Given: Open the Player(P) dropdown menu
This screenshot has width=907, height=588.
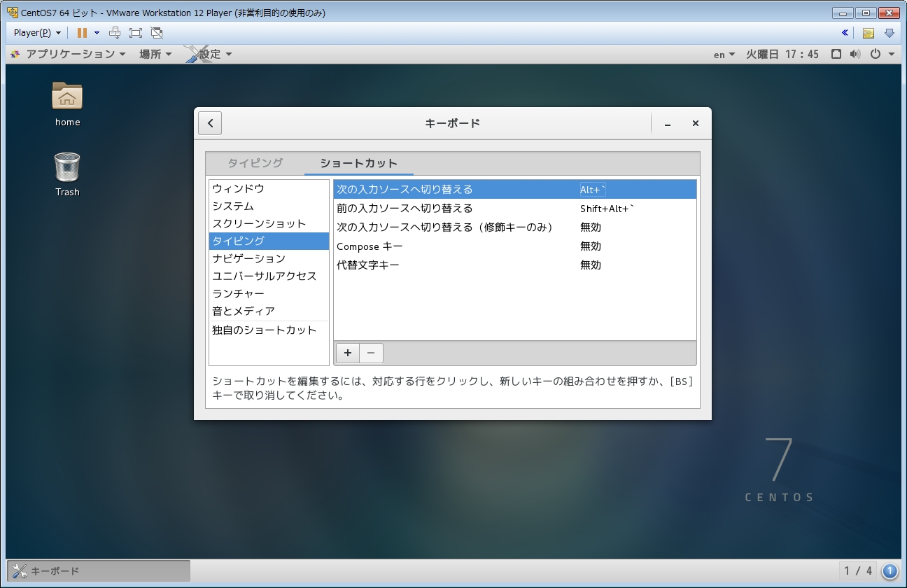Looking at the screenshot, I should coord(37,33).
